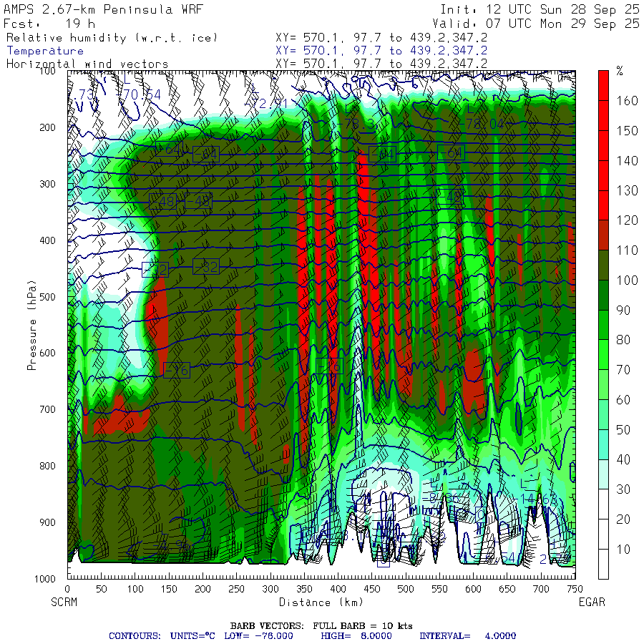Click the 'HIGH= 8.0000' contour value
The height and width of the screenshot is (644, 644).
pyautogui.click(x=356, y=636)
